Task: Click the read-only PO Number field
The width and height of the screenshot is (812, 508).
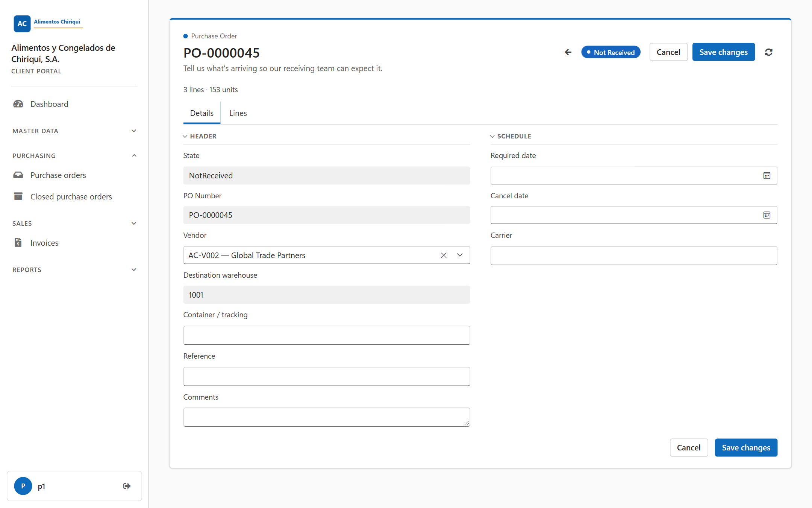Action: (x=327, y=215)
